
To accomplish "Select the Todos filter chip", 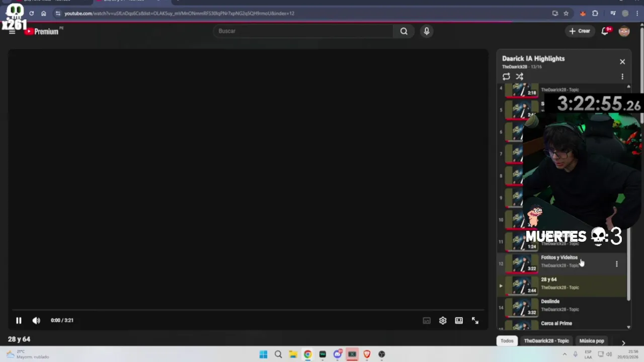I will (507, 341).
